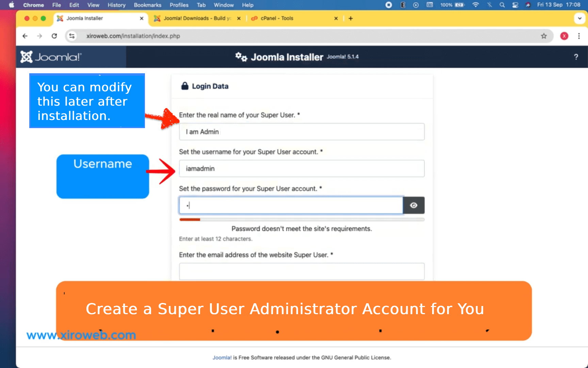Close the Joomla Installer tab
The width and height of the screenshot is (588, 368).
[142, 18]
